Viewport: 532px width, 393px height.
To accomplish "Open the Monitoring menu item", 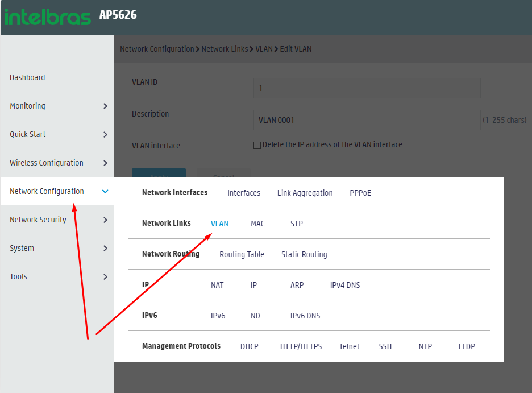I will (x=27, y=106).
